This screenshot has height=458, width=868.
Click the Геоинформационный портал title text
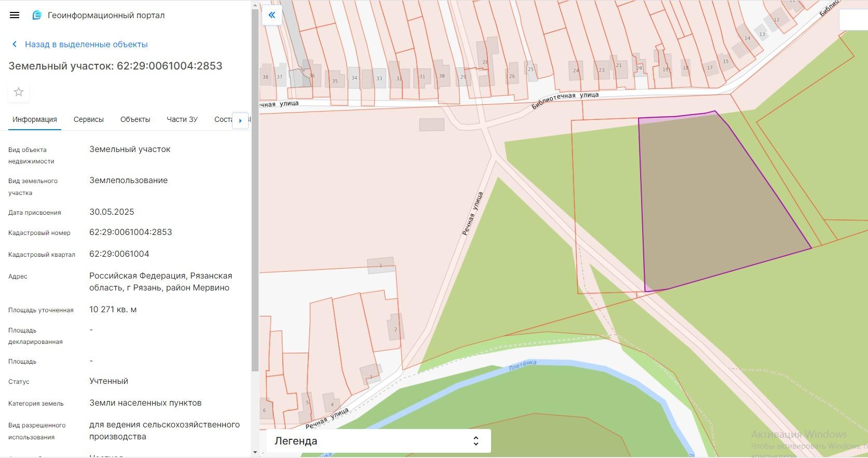click(x=106, y=15)
